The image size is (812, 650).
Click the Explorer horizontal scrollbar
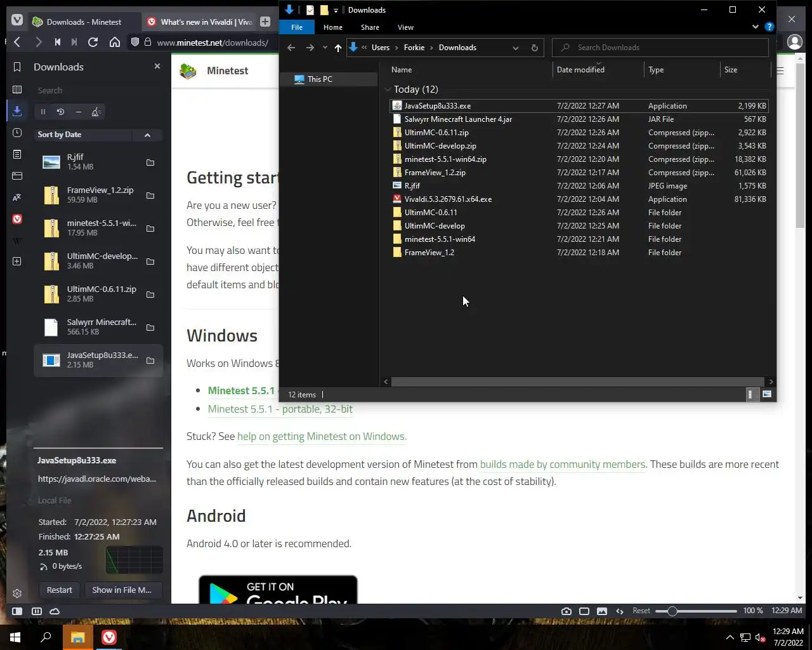click(577, 381)
